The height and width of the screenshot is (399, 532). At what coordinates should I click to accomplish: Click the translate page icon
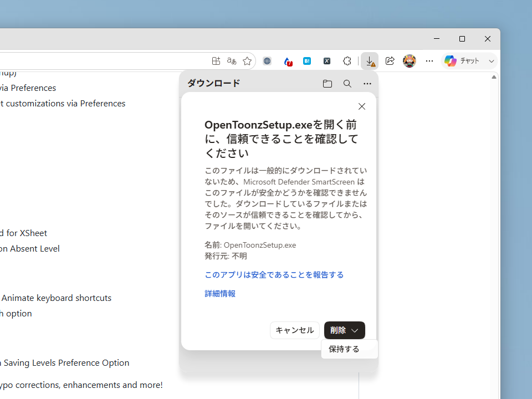(232, 61)
